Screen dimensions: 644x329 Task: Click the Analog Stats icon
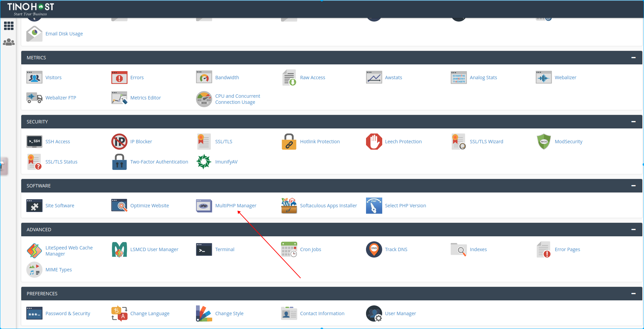(459, 78)
